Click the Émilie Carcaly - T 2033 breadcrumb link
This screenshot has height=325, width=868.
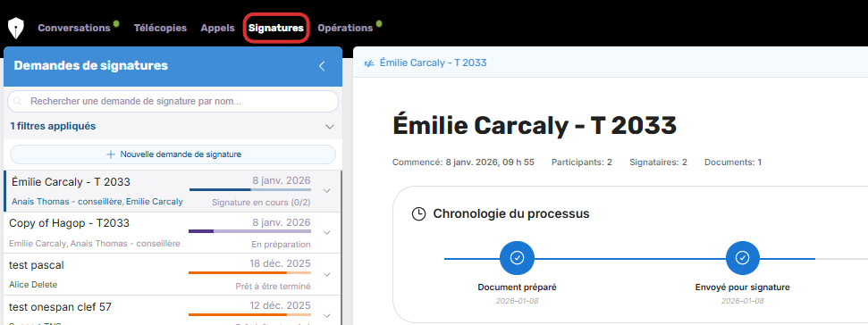click(434, 63)
